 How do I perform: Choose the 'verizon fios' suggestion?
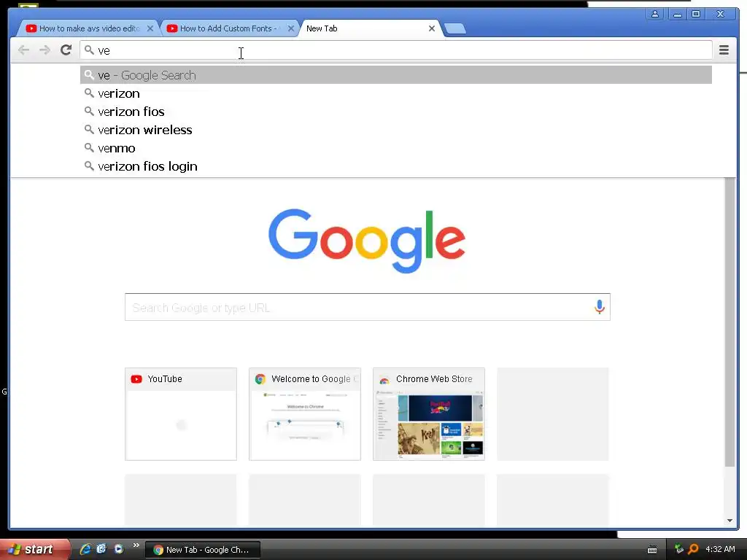point(396,112)
